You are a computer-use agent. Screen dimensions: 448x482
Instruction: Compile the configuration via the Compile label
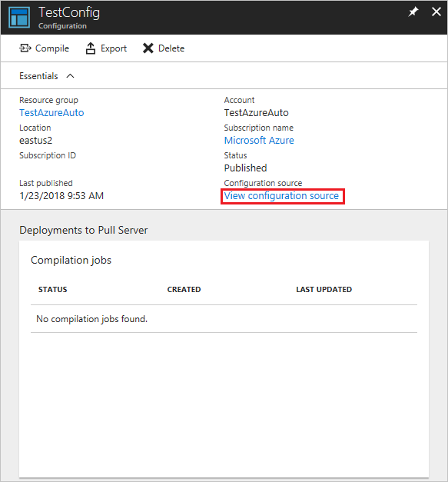[52, 48]
